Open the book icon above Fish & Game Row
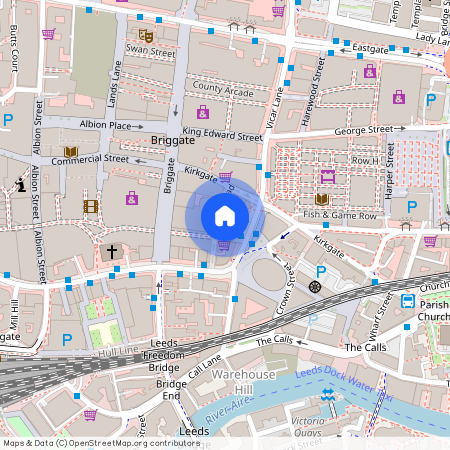The width and height of the screenshot is (450, 450). tap(322, 199)
